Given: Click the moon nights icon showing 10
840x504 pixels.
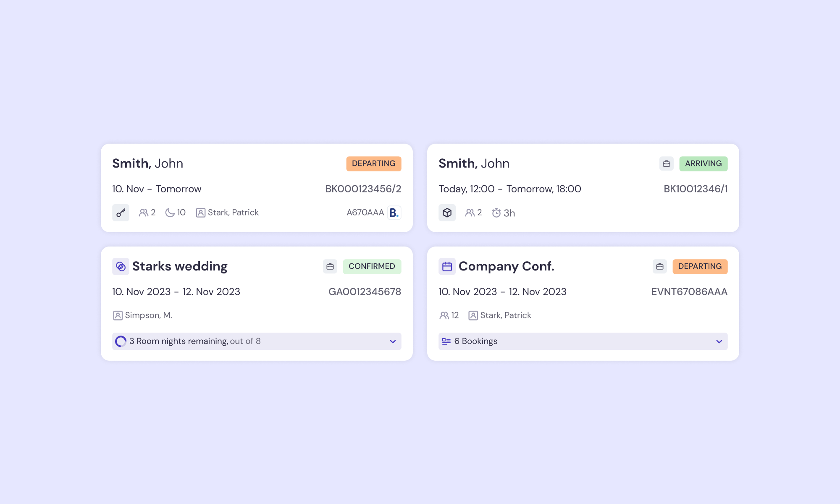Looking at the screenshot, I should pos(170,213).
